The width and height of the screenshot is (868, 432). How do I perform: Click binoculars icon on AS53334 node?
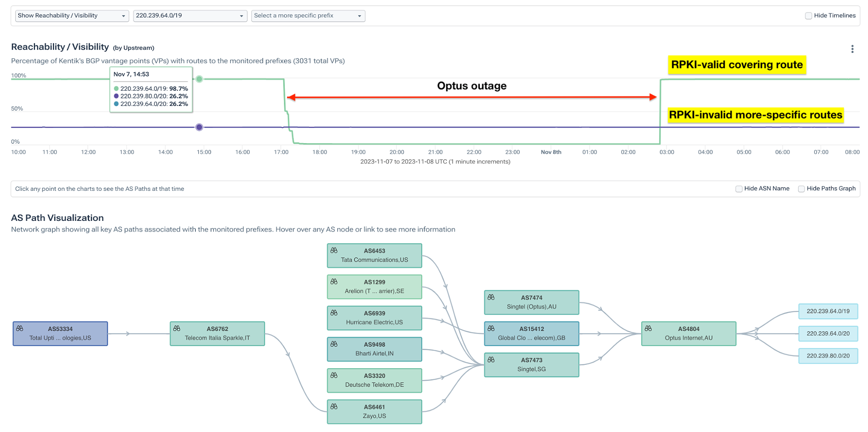click(x=20, y=328)
